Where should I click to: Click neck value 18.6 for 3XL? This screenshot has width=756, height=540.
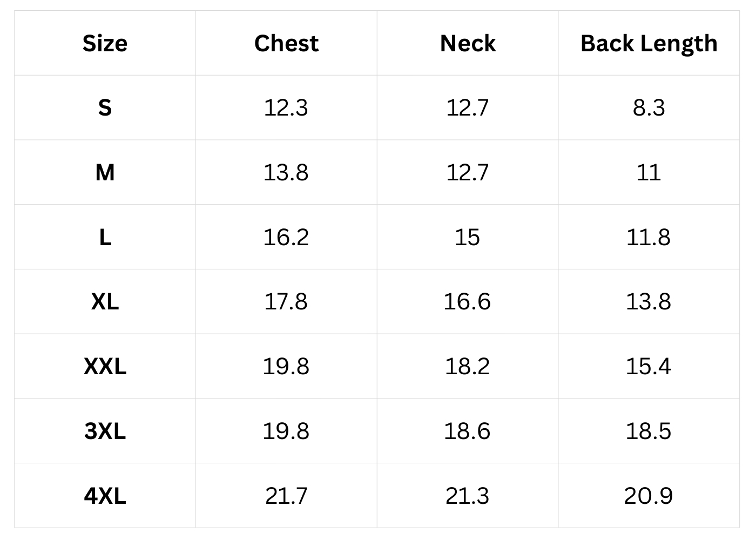(468, 431)
